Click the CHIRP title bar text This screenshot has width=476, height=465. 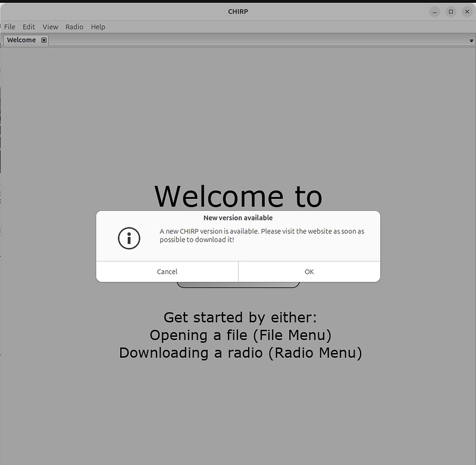[238, 11]
